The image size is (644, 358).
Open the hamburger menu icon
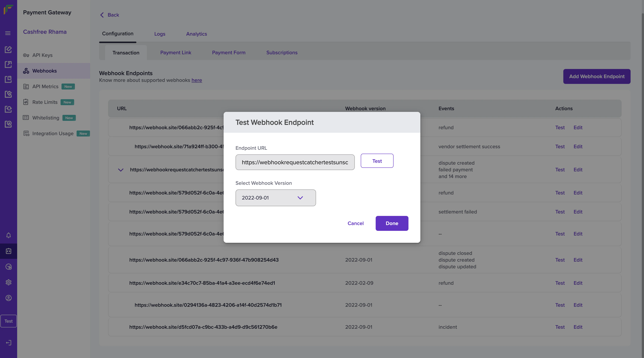[8, 33]
